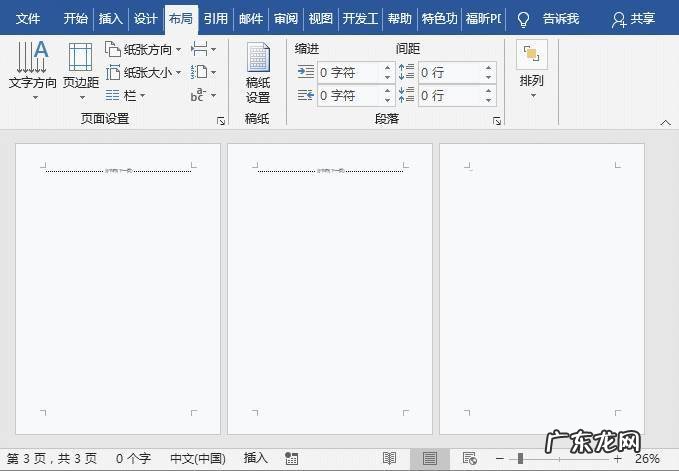Switch to the References (引用) tab
The width and height of the screenshot is (679, 471).
click(216, 19)
